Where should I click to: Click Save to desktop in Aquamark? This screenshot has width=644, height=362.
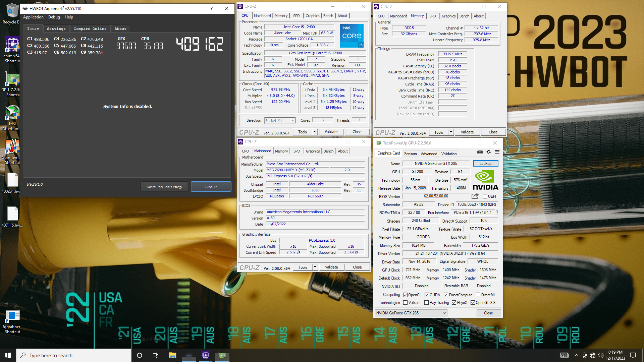164,187
